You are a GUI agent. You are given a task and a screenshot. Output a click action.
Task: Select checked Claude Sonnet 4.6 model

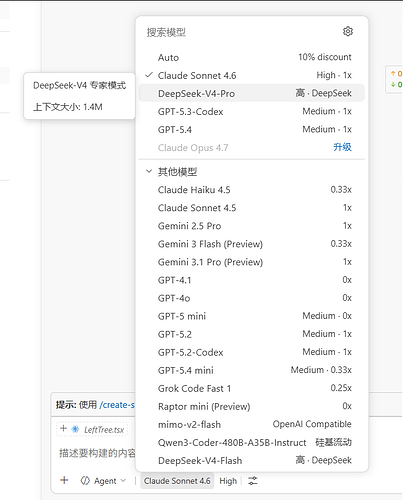(252, 75)
